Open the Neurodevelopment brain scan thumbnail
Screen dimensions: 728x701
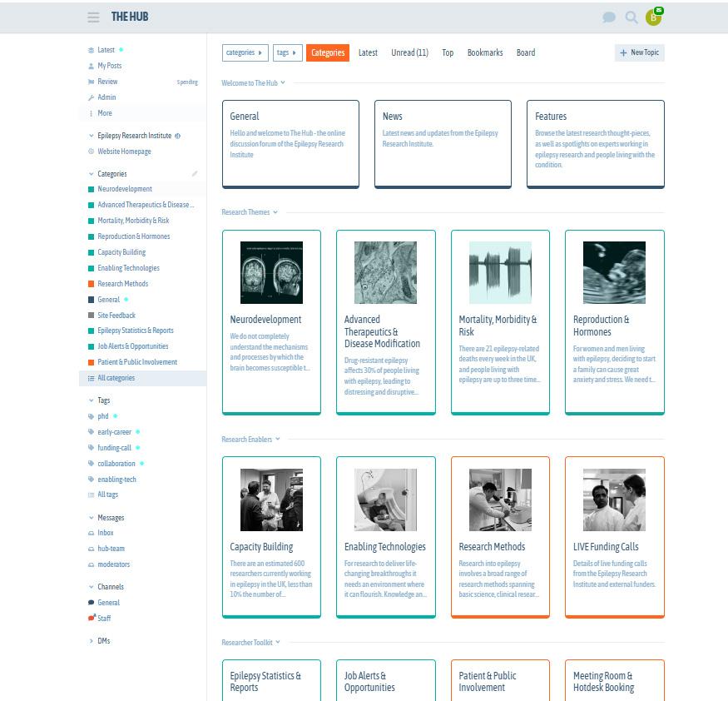(271, 272)
